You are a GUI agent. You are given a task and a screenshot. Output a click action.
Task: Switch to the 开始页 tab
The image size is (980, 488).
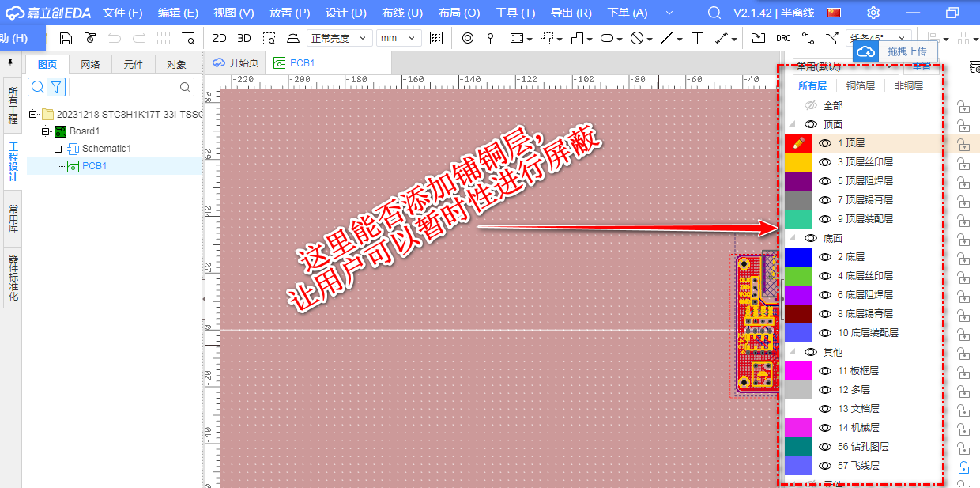pyautogui.click(x=236, y=62)
